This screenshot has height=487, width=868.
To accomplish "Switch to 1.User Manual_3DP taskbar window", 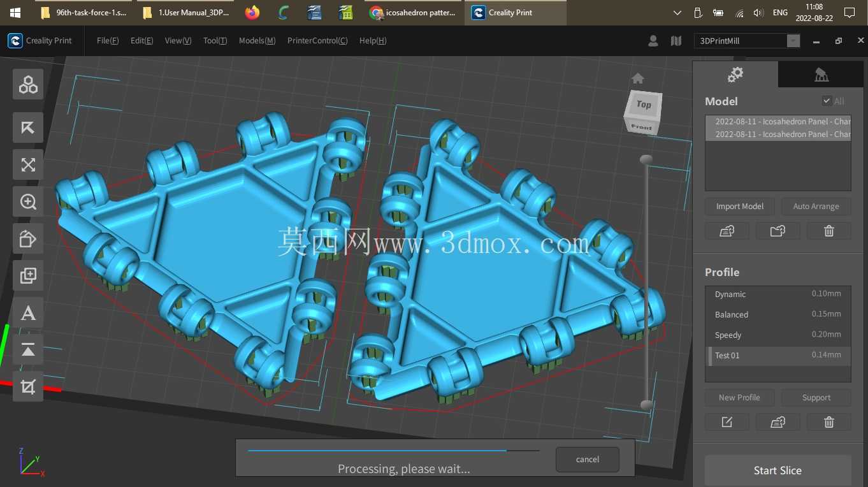I will [186, 13].
